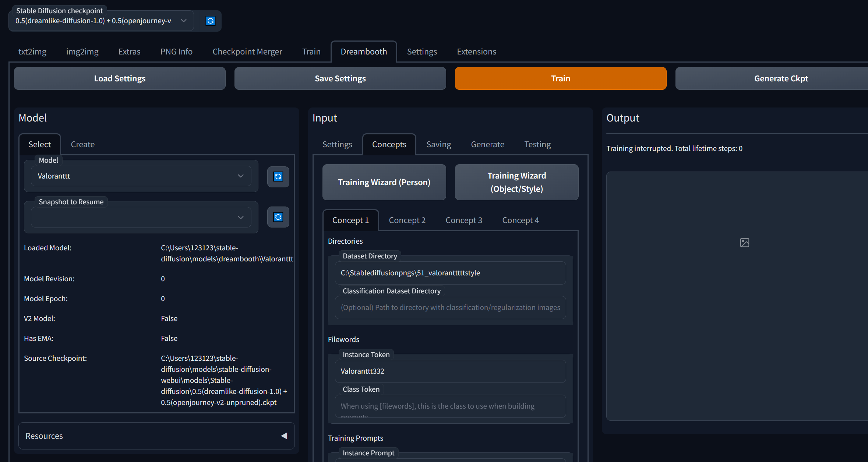The image size is (868, 462).
Task: Switch to the txt2img tab
Action: point(32,52)
